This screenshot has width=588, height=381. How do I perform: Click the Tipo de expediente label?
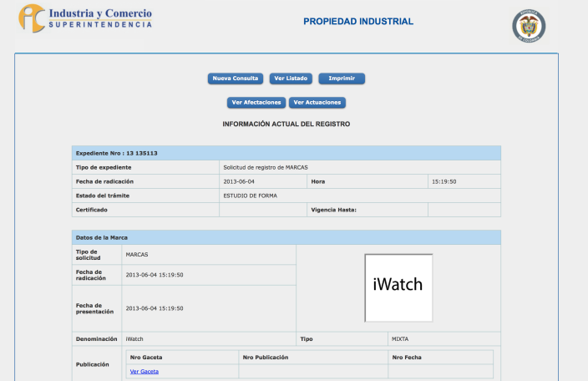(104, 167)
